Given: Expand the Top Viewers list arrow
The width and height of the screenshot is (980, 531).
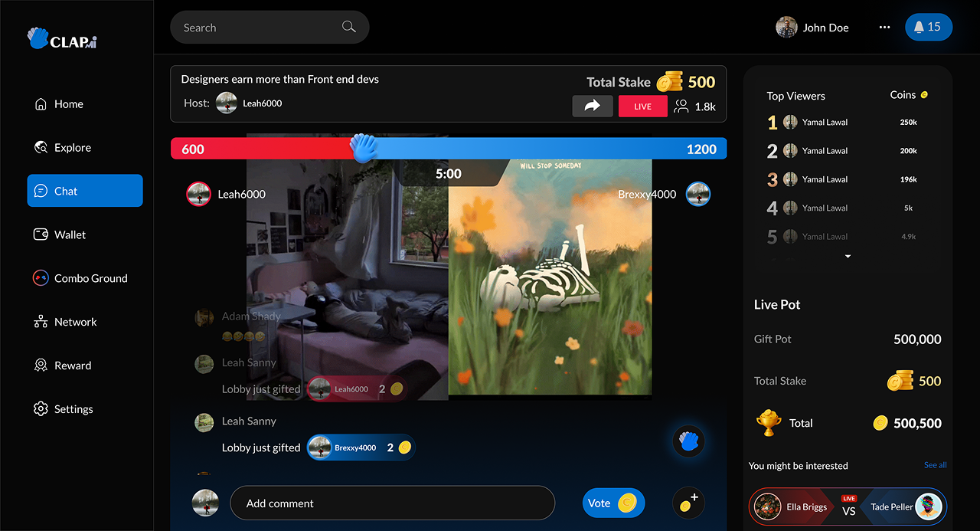Looking at the screenshot, I should click(848, 257).
